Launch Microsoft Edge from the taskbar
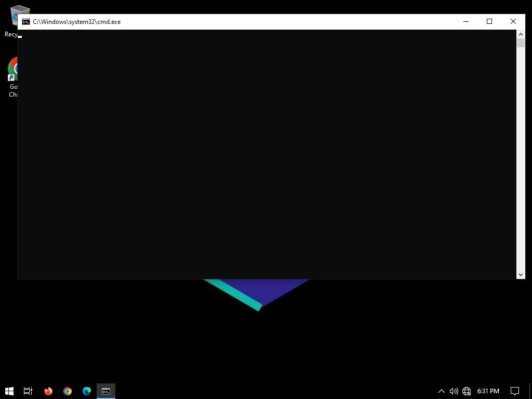This screenshot has height=399, width=532. (x=87, y=391)
